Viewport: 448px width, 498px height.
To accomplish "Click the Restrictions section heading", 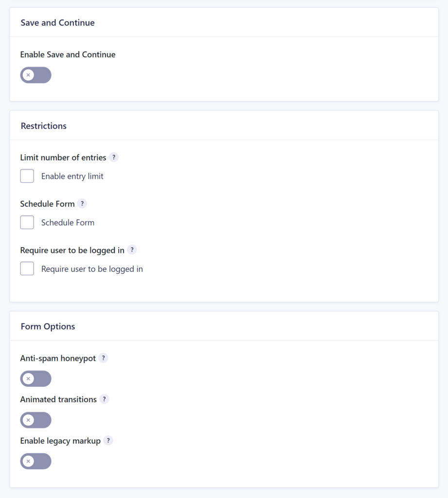I will pos(43,125).
